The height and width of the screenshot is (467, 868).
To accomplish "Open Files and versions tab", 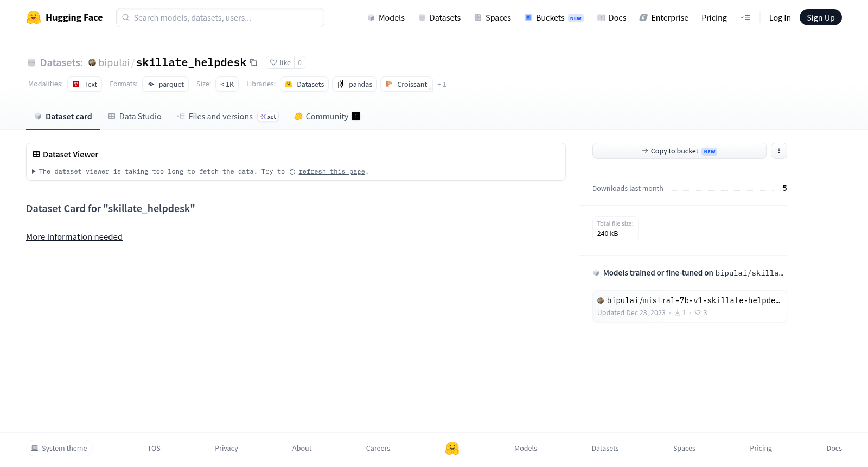I will [x=228, y=116].
